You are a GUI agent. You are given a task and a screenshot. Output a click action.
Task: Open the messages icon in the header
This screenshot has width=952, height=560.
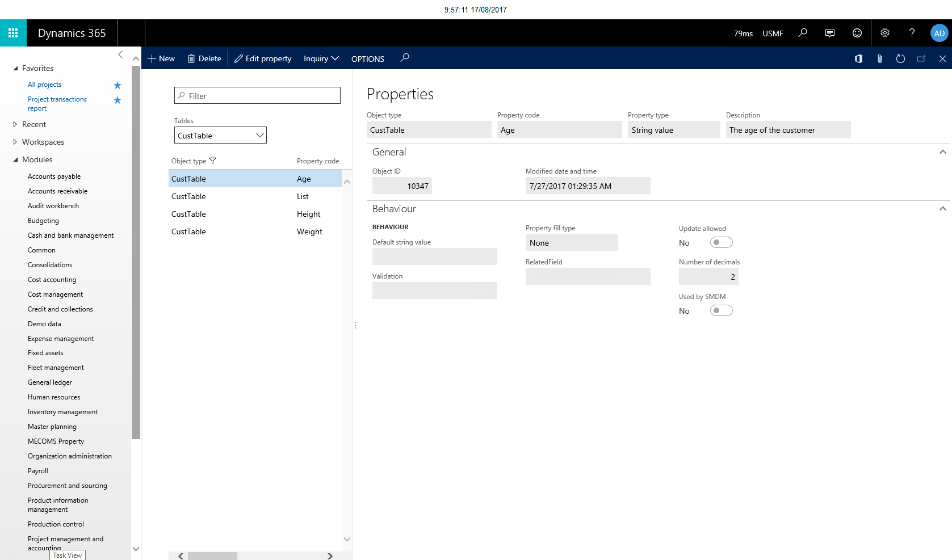(x=830, y=33)
